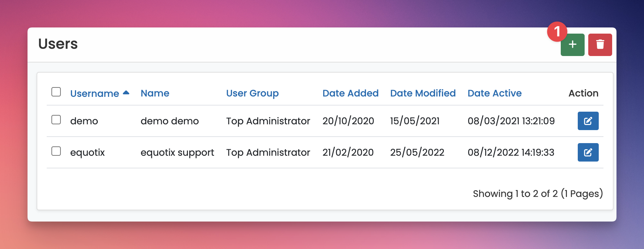The image size is (644, 249).
Task: Sort users by Date Modified
Action: pyautogui.click(x=423, y=93)
